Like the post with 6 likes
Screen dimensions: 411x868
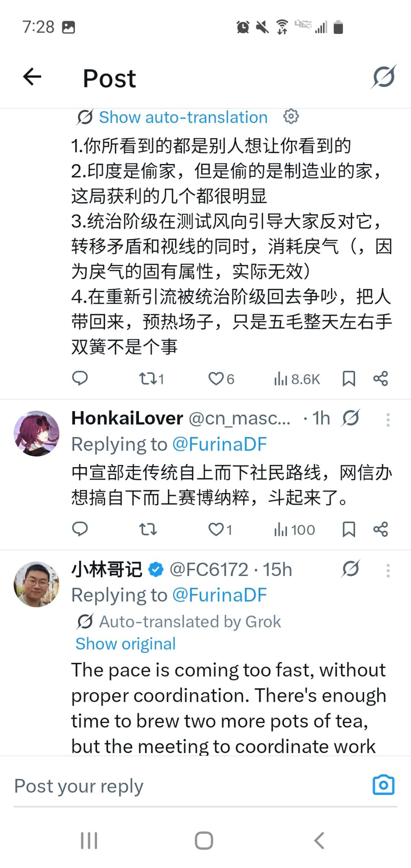pos(221,378)
